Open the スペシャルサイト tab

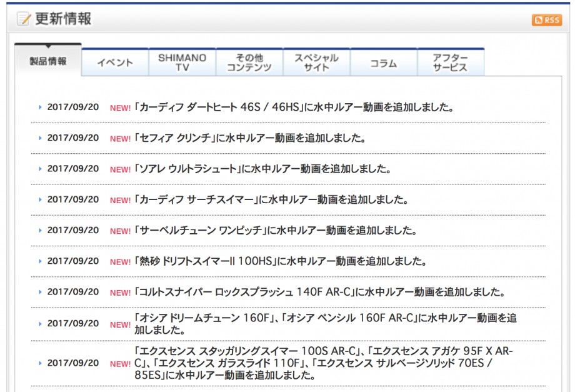tap(316, 63)
